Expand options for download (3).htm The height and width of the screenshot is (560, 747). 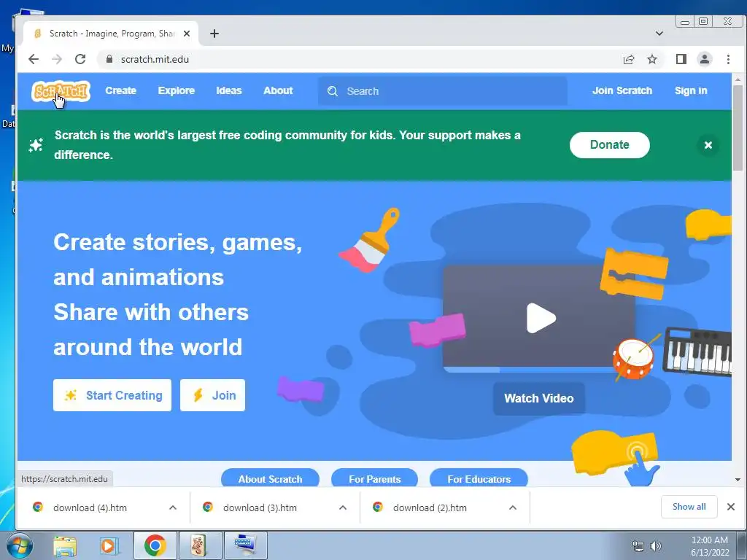[x=343, y=507]
